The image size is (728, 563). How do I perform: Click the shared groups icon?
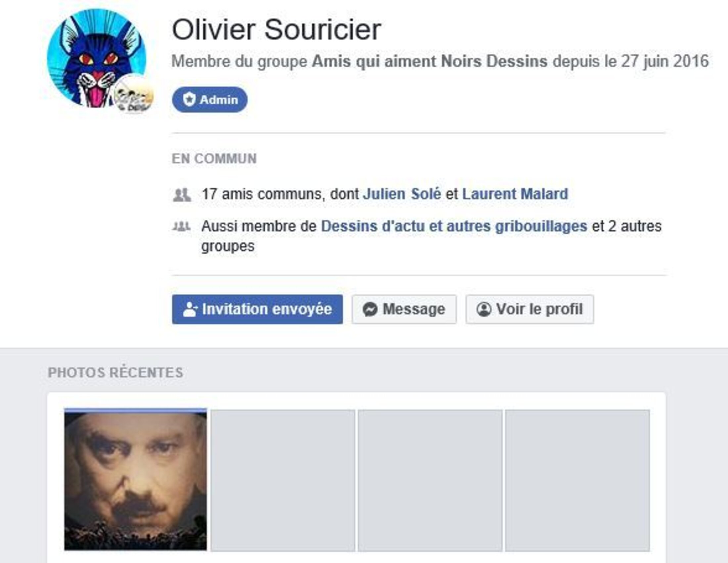tap(182, 227)
